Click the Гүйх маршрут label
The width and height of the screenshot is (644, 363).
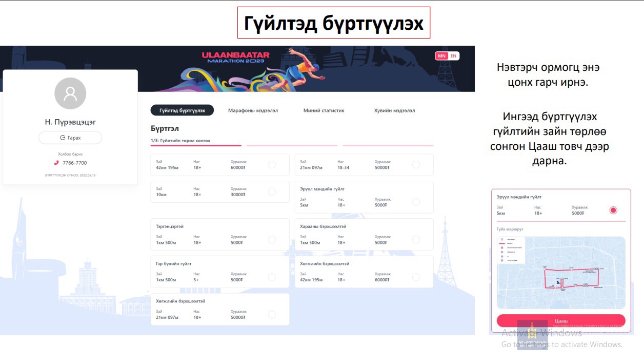510,229
